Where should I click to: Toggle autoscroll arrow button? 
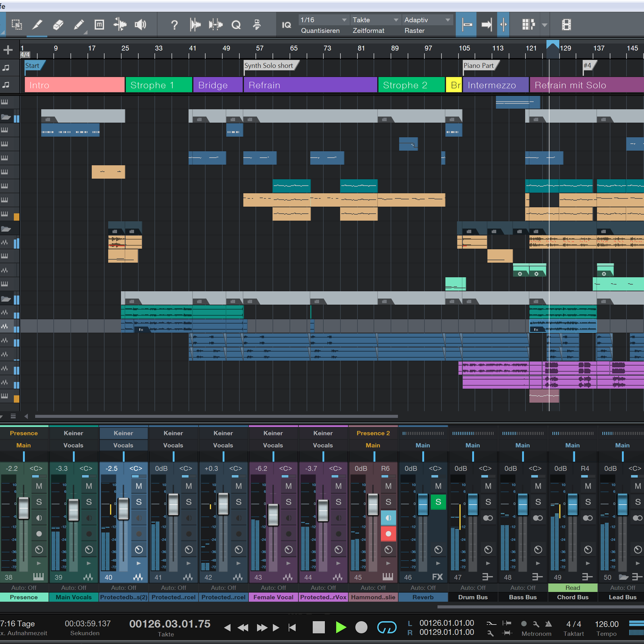coord(487,25)
